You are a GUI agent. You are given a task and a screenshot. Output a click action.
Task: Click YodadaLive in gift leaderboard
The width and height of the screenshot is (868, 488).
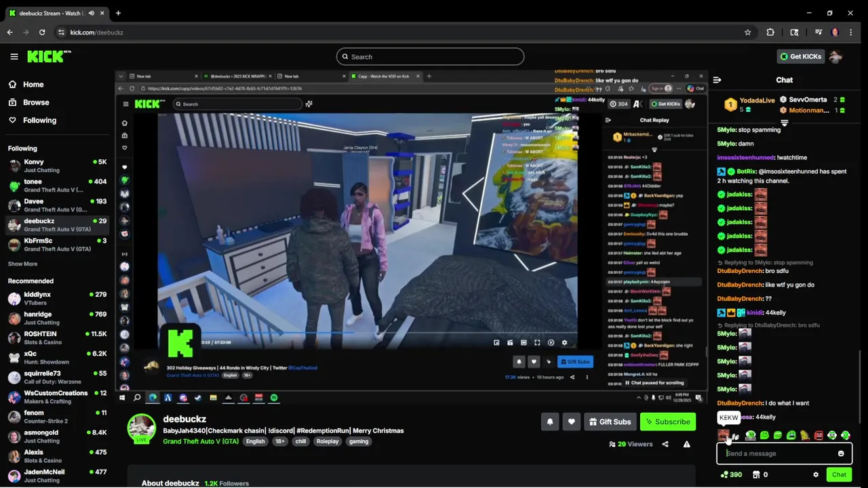pyautogui.click(x=757, y=100)
